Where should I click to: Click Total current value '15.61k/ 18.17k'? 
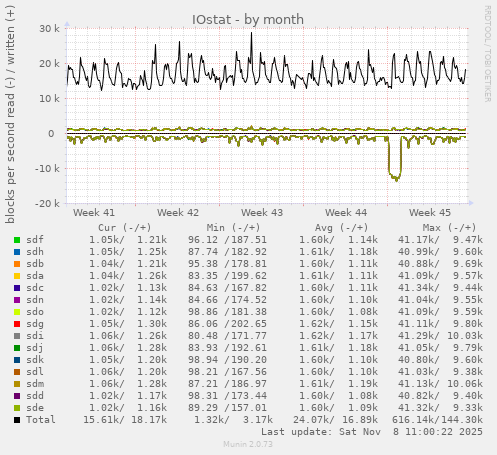click(x=125, y=420)
